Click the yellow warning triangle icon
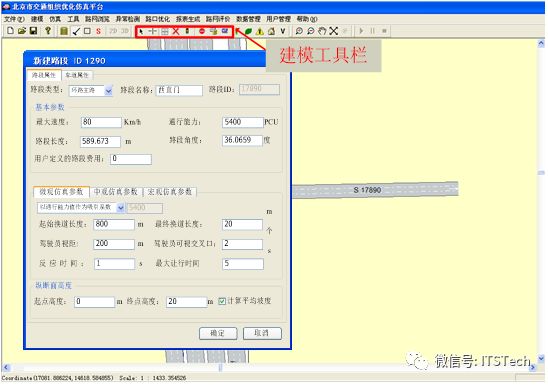548x386 pixels. [x=260, y=31]
